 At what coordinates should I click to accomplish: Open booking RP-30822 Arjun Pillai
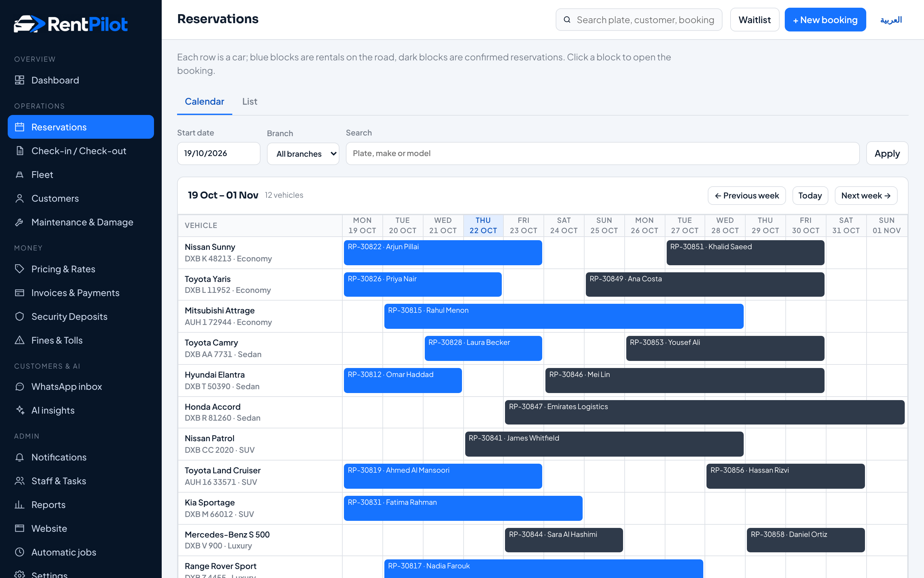pyautogui.click(x=442, y=252)
